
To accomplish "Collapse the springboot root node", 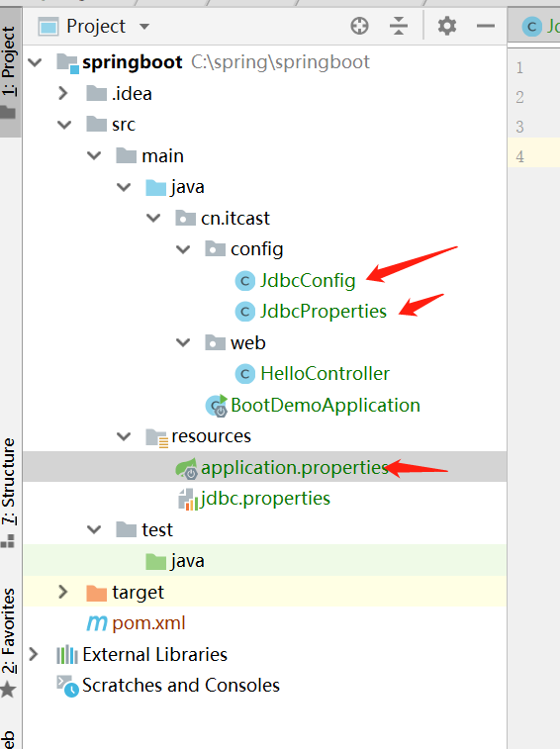I will coord(35,62).
